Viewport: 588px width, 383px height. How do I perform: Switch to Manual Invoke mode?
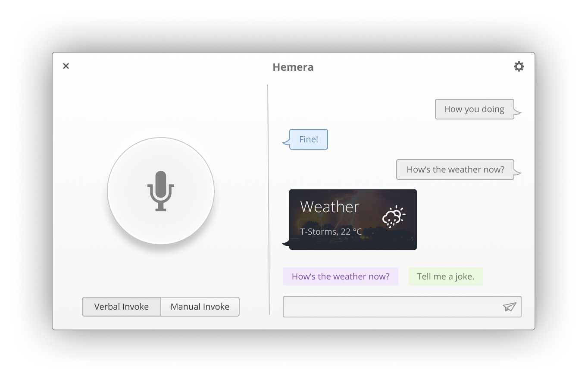[200, 307]
